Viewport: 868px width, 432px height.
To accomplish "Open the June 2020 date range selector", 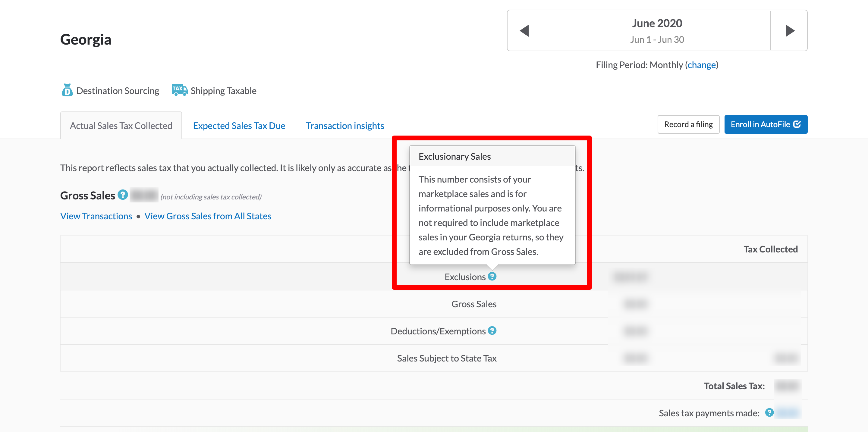I will click(x=656, y=30).
